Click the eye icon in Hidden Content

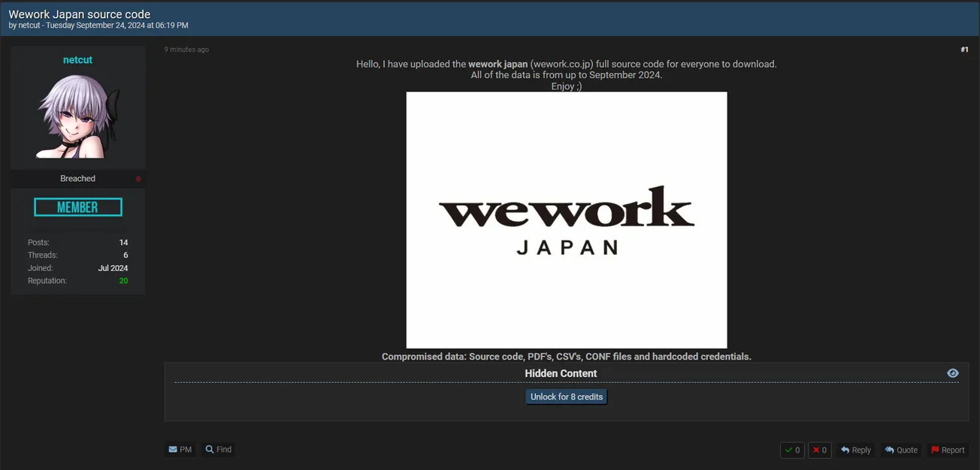(x=953, y=373)
